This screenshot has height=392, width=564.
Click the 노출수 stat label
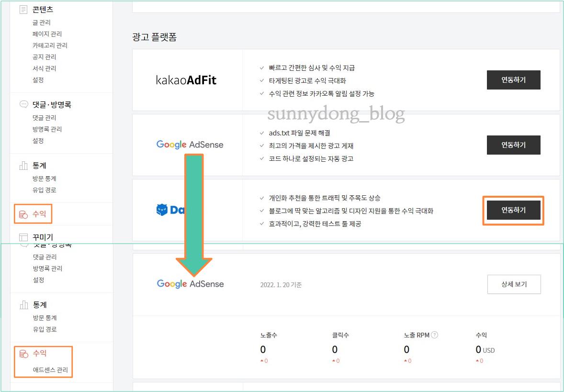[x=269, y=335]
